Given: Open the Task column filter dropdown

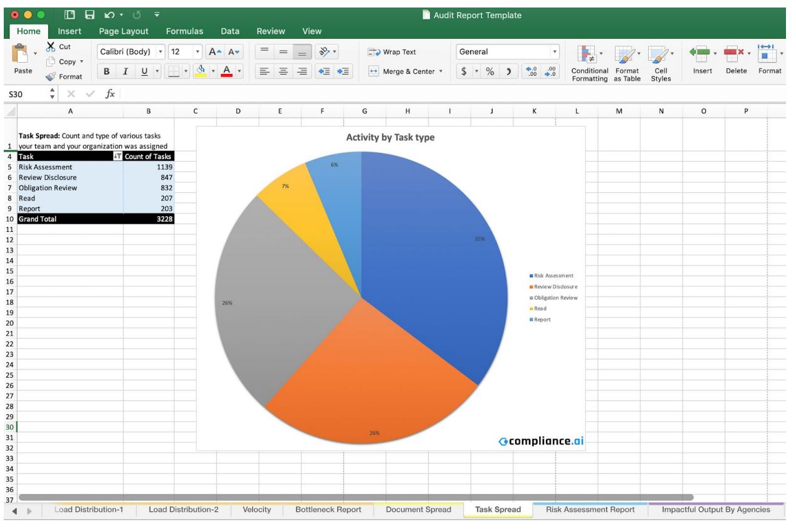Looking at the screenshot, I should (117, 157).
